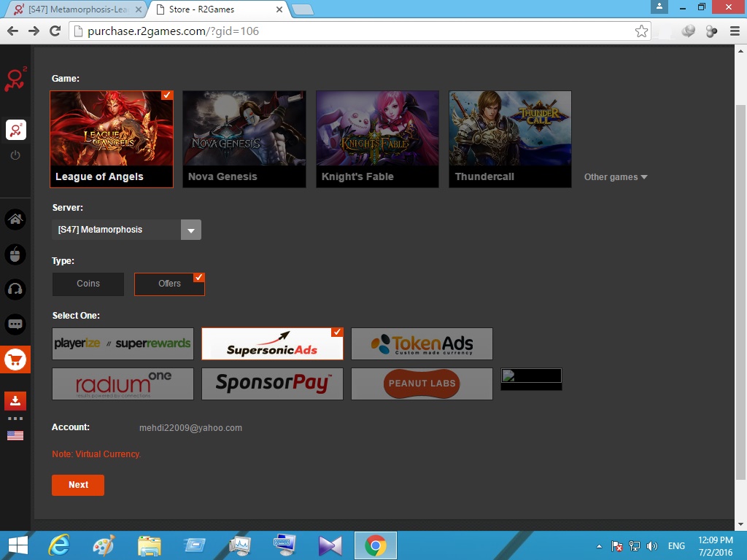Select the Thundercall game thumbnail
747x560 pixels.
coord(510,139)
